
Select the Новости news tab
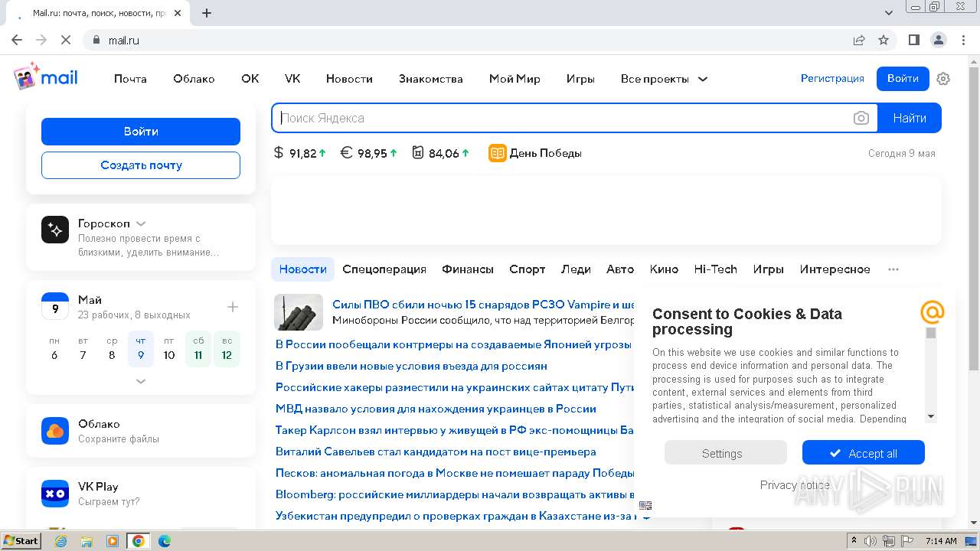click(x=303, y=269)
